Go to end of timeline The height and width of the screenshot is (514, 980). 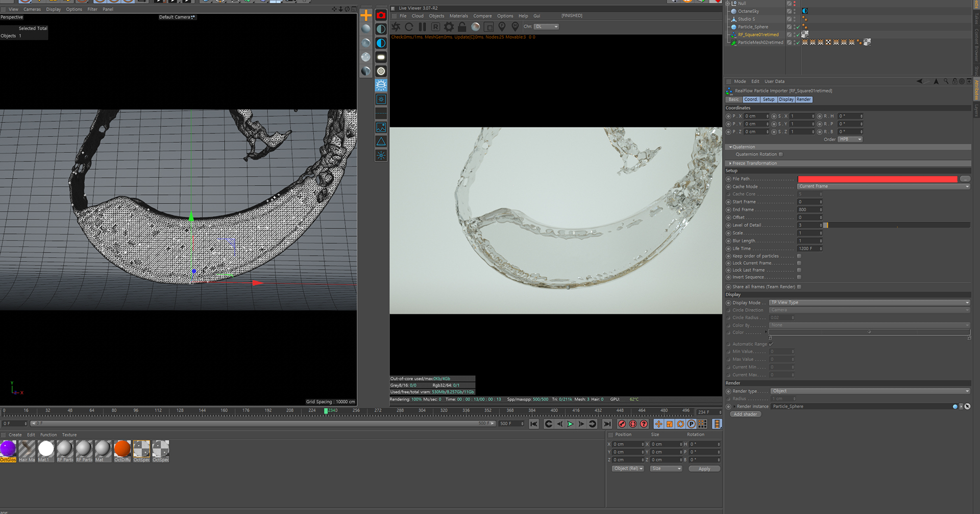pos(607,424)
